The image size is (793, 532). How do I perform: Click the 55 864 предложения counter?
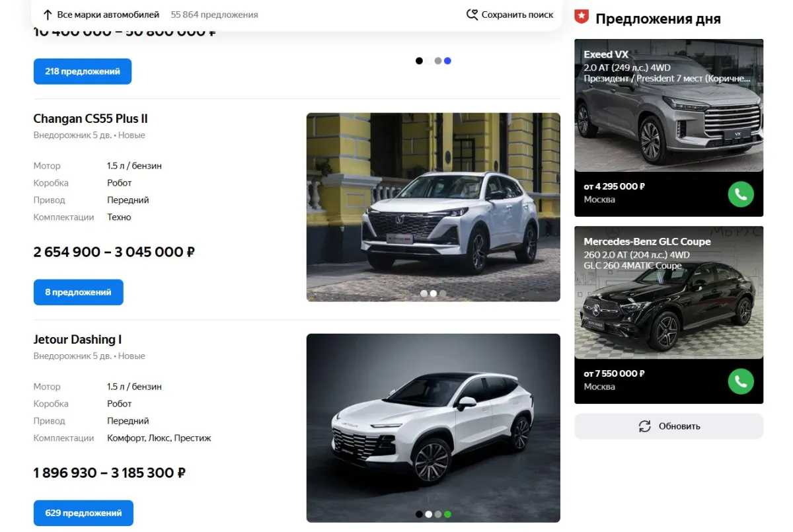[214, 15]
